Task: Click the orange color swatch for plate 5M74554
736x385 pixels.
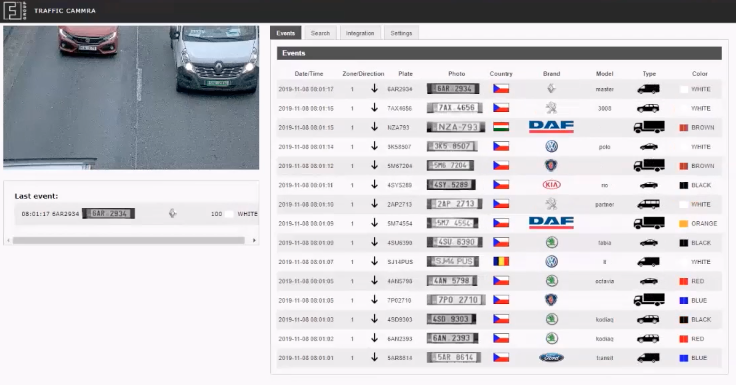Action: point(683,223)
